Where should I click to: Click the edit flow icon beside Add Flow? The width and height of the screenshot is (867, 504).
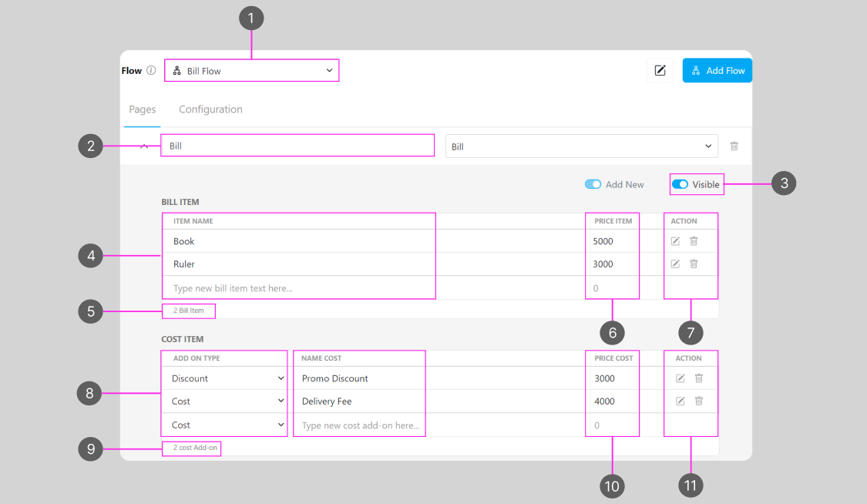click(x=660, y=71)
